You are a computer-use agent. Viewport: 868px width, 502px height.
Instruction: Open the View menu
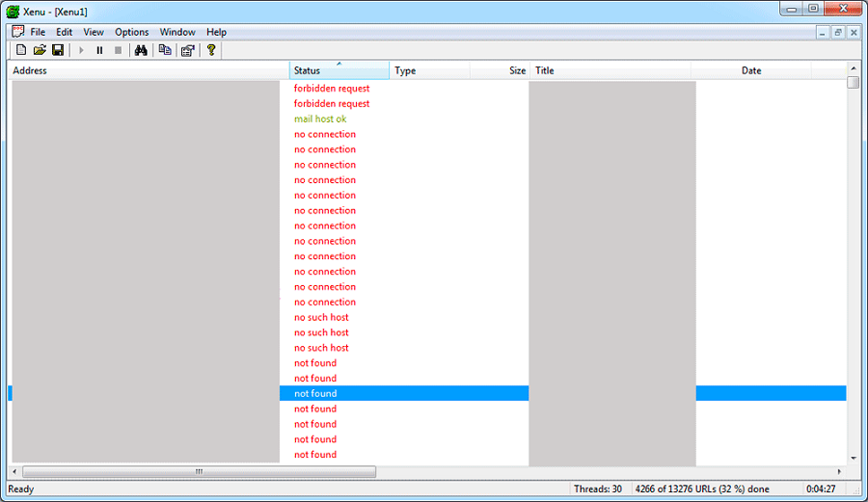point(94,32)
